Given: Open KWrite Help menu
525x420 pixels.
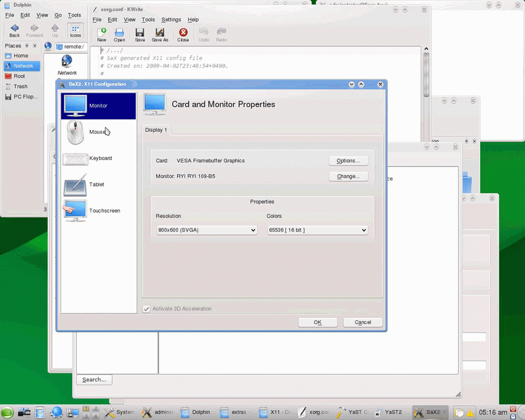Looking at the screenshot, I should click(193, 20).
